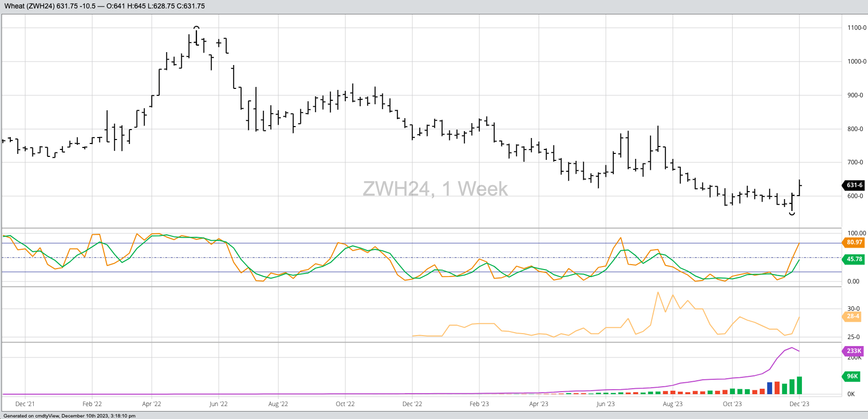Image resolution: width=868 pixels, height=419 pixels.
Task: Click the 28-4 volatility value tag
Action: pos(853,316)
